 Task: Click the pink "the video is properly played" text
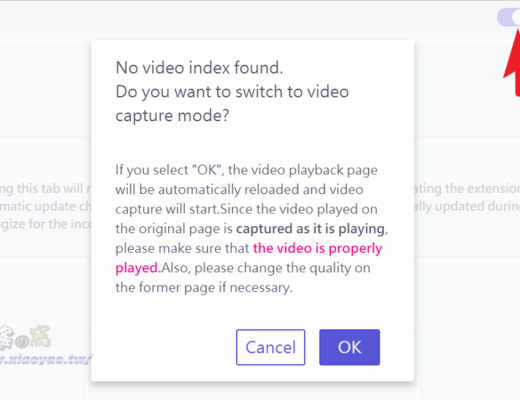tap(249, 258)
